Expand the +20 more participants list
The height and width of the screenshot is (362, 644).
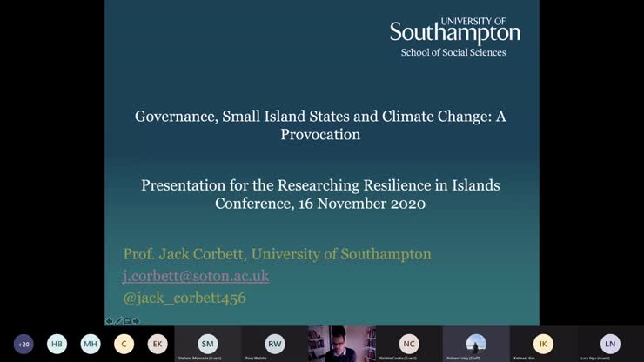coord(23,344)
